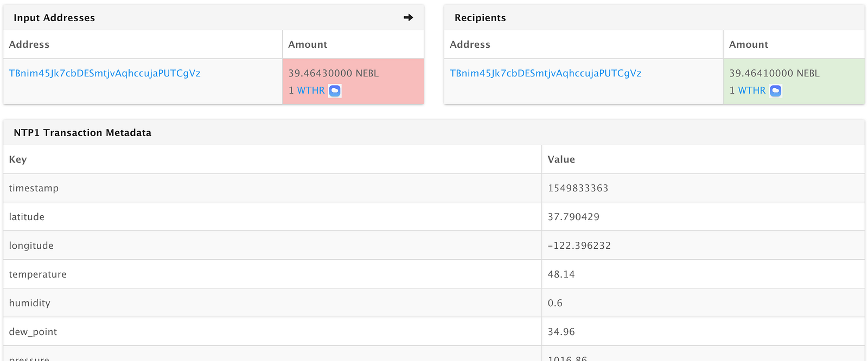Select the temperature value 48.14
The width and height of the screenshot is (868, 361).
tap(561, 274)
